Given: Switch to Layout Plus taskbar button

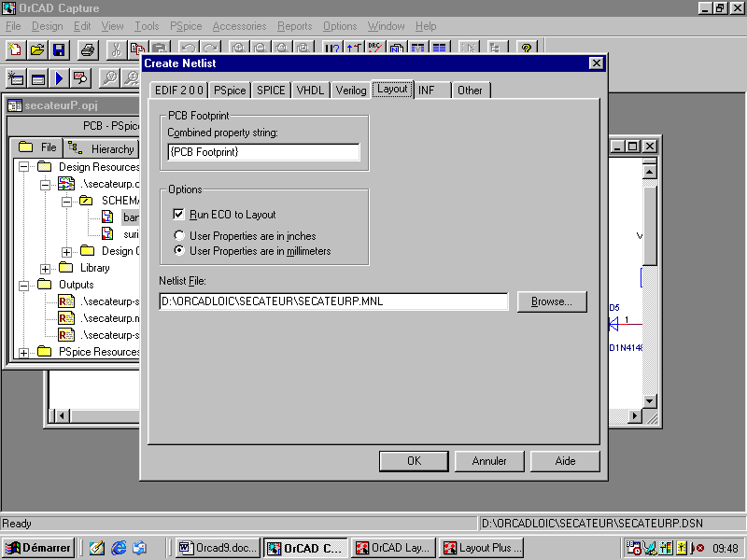Looking at the screenshot, I should point(481,548).
